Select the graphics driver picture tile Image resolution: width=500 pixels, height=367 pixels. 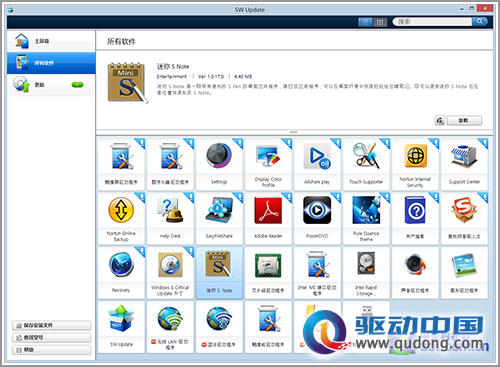click(464, 273)
